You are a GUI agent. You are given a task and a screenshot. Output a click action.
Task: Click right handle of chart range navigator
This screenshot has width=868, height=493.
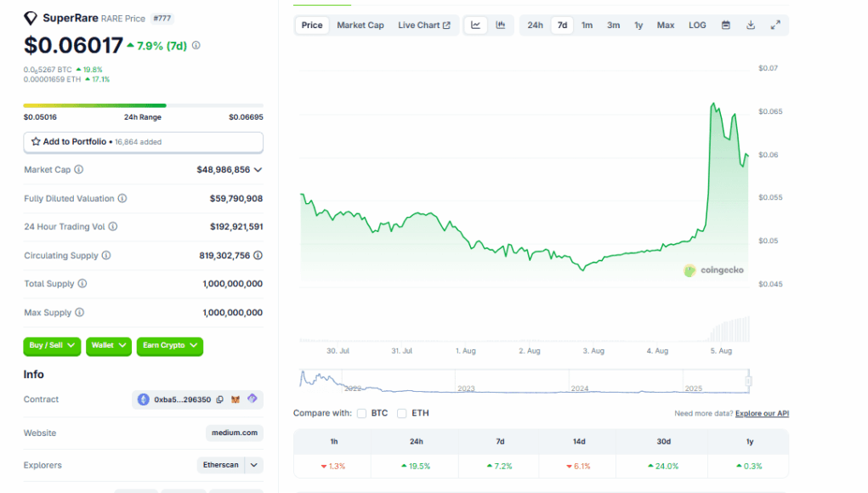[748, 382]
